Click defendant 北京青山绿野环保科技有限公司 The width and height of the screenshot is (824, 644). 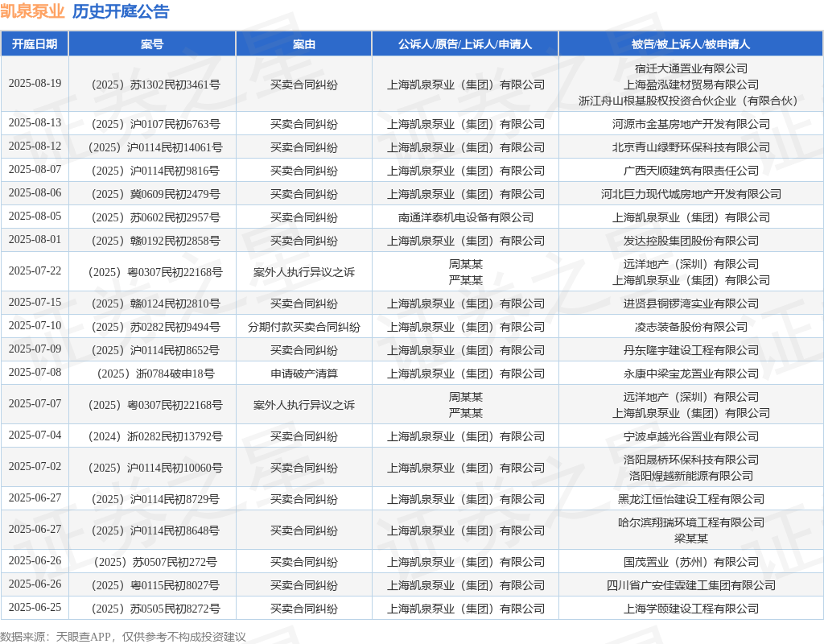click(x=690, y=147)
